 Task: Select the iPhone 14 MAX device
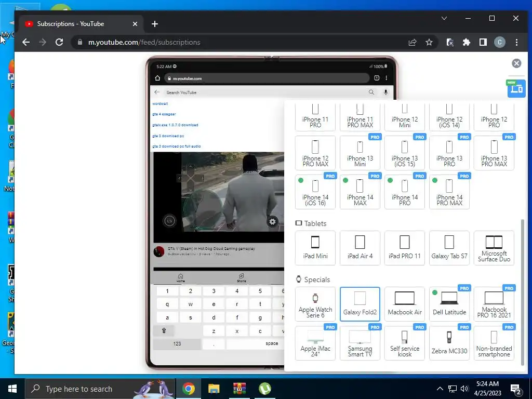(360, 192)
